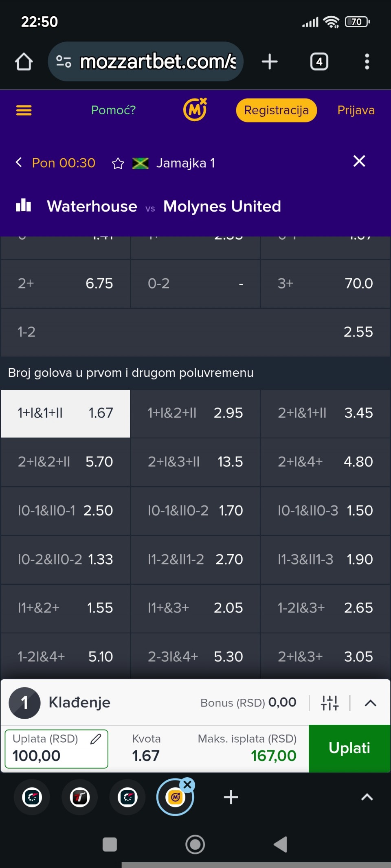Open the browser tab switcher showing 4

click(x=319, y=62)
